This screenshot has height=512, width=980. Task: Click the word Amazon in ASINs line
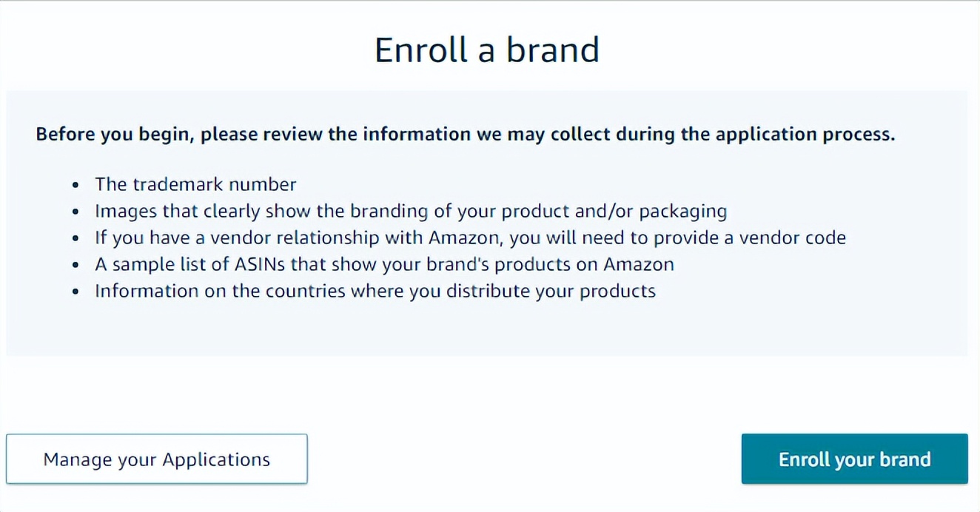[639, 264]
